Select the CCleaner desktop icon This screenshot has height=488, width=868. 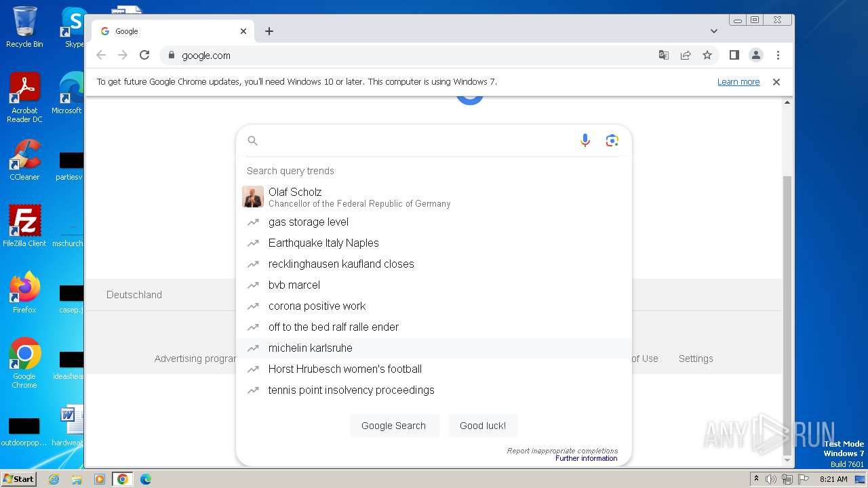[x=24, y=160]
